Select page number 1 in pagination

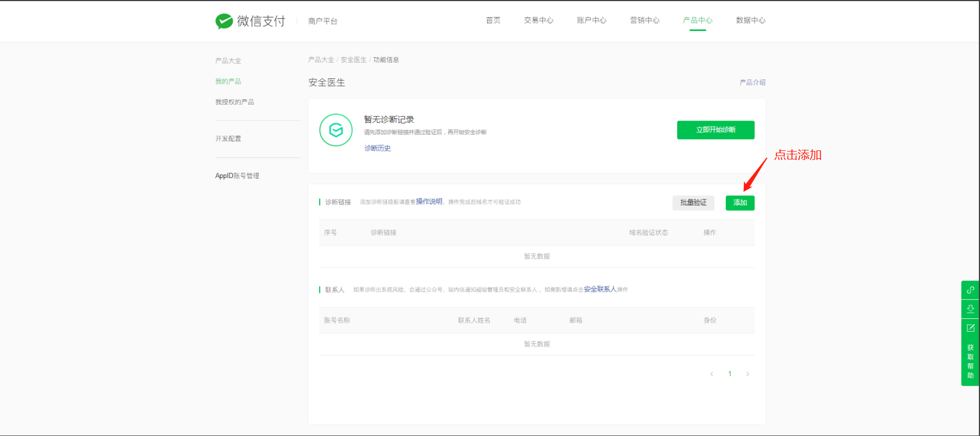click(730, 374)
